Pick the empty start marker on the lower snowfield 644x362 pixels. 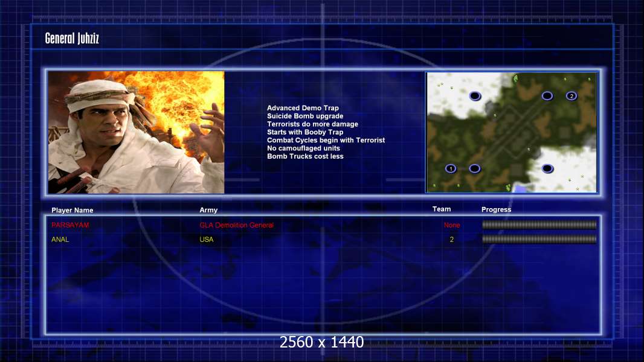pos(547,168)
